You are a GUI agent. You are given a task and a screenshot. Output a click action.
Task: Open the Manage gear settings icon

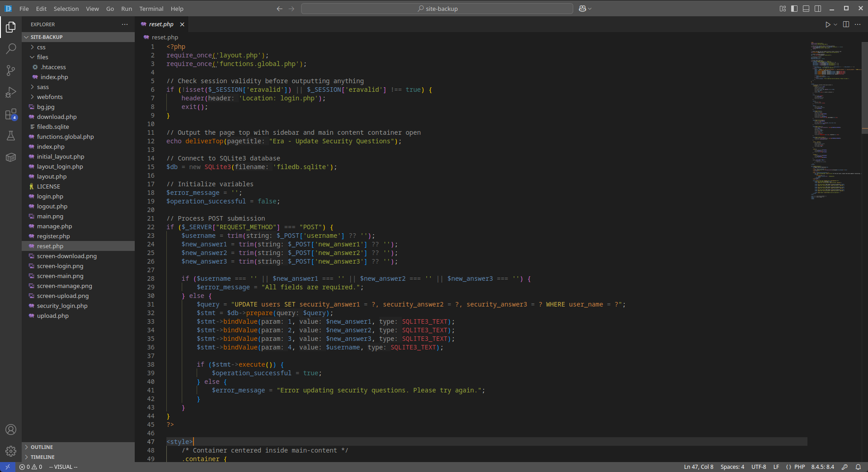pyautogui.click(x=11, y=451)
